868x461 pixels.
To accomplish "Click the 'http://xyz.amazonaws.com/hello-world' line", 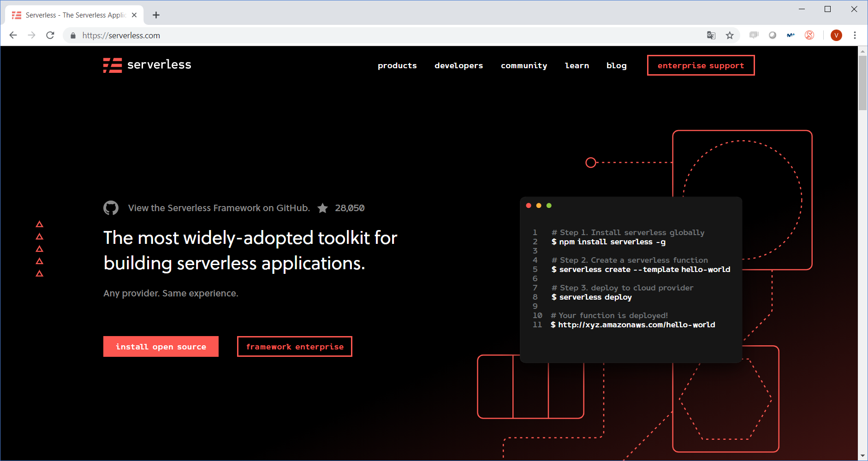I will (633, 325).
